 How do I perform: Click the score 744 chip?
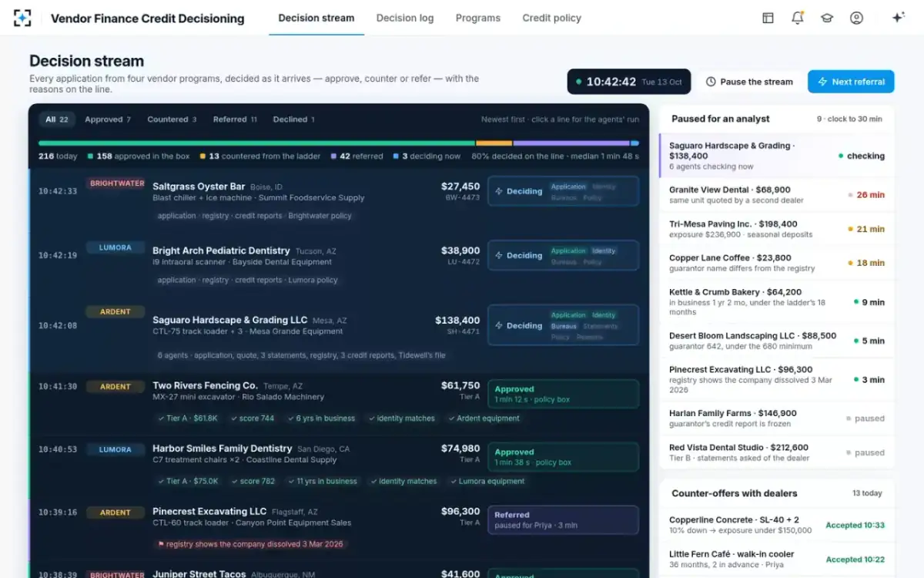pyautogui.click(x=252, y=418)
